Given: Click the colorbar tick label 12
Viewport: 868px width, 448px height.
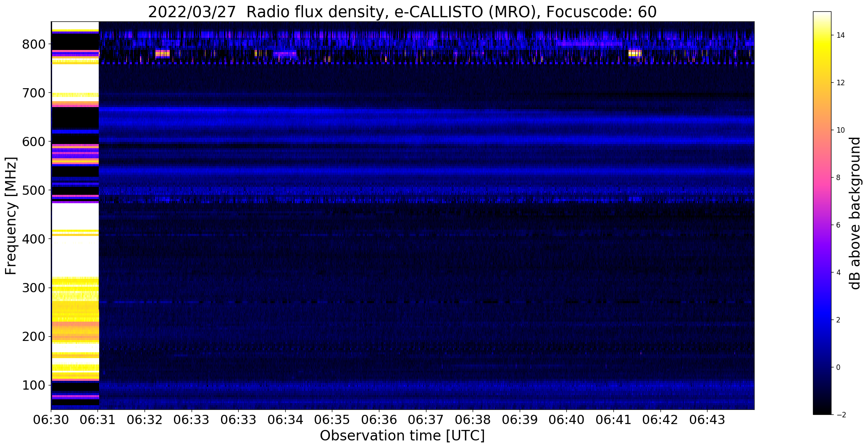Looking at the screenshot, I should 841,83.
